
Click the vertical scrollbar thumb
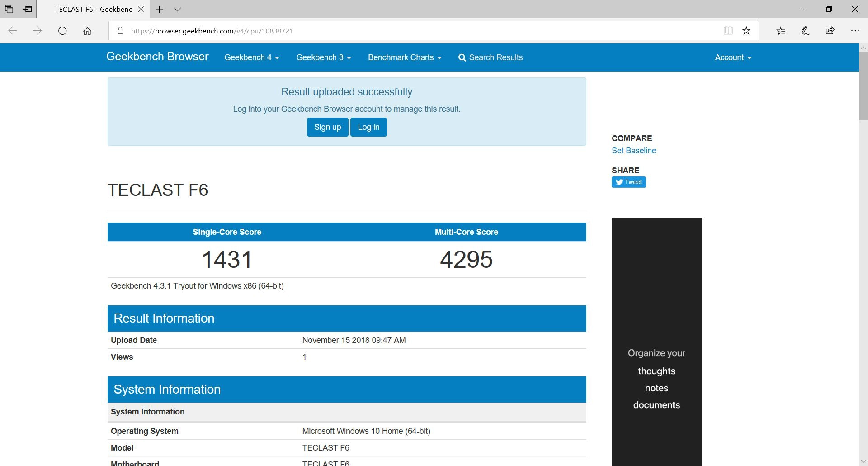pyautogui.click(x=863, y=86)
